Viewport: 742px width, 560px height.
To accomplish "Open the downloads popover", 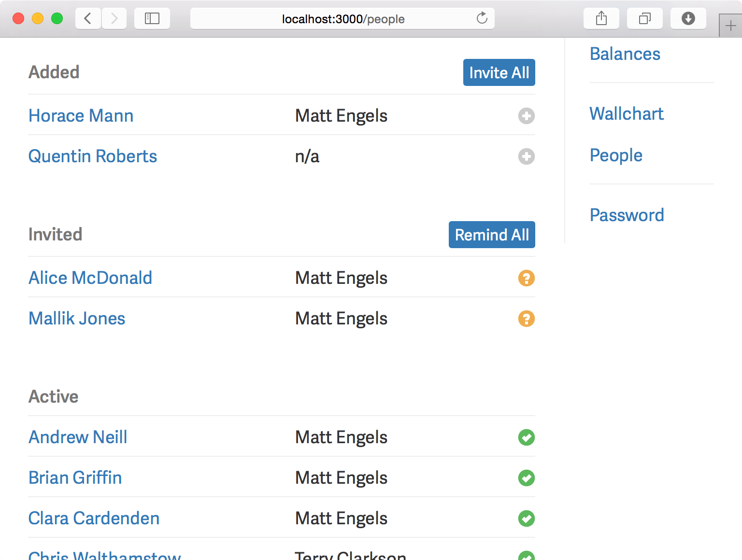I will [688, 18].
